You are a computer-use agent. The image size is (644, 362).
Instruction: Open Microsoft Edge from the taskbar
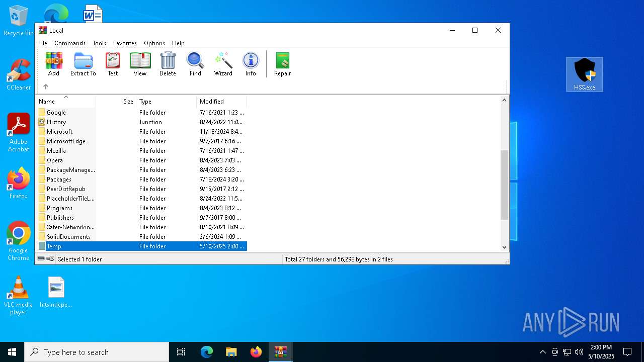(207, 352)
